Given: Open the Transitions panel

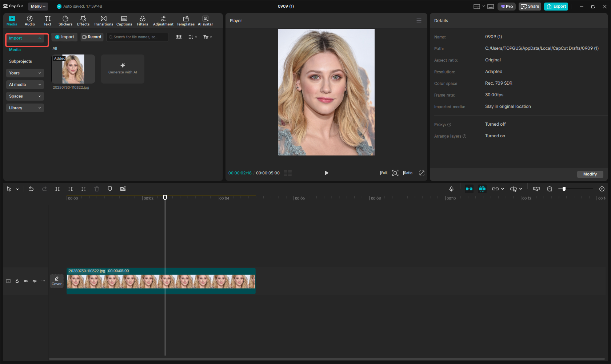Looking at the screenshot, I should [103, 21].
